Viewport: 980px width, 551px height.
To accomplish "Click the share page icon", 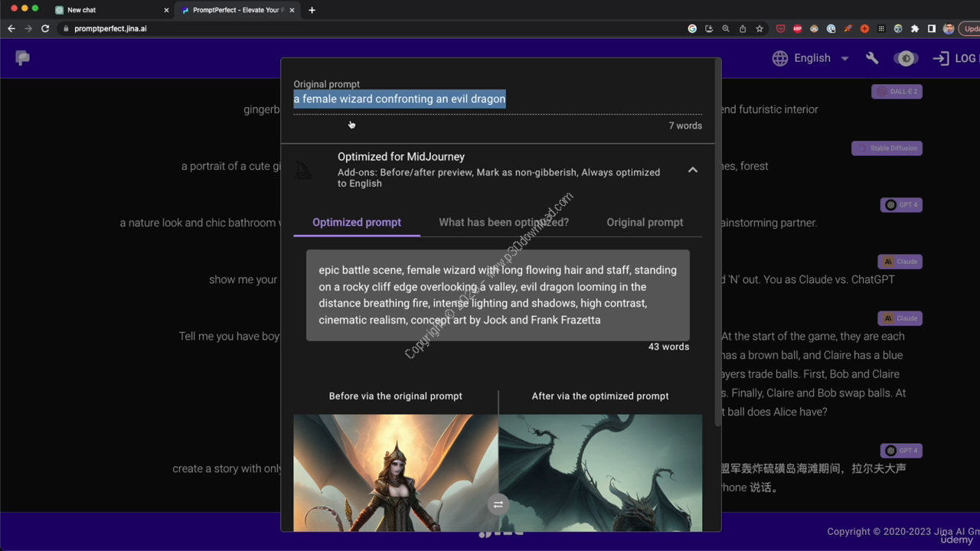I will tap(743, 28).
